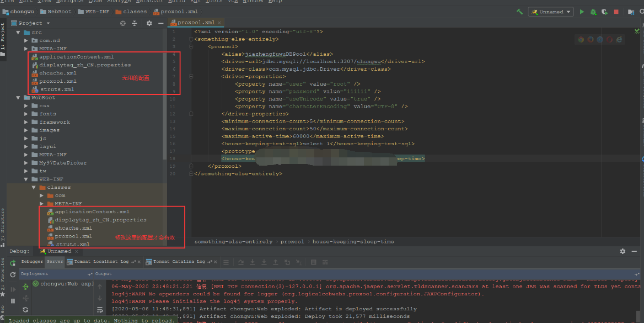Start the debug session with the bug icon

[x=593, y=12]
